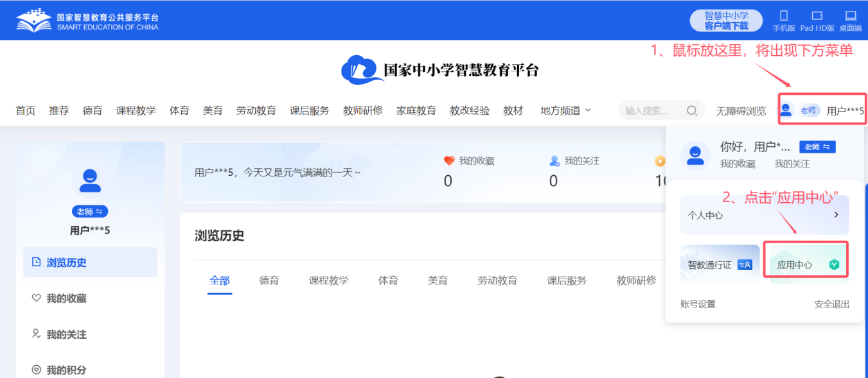Image resolution: width=868 pixels, height=378 pixels.
Task: Click the 输入搜索 search input field
Action: coord(650,110)
